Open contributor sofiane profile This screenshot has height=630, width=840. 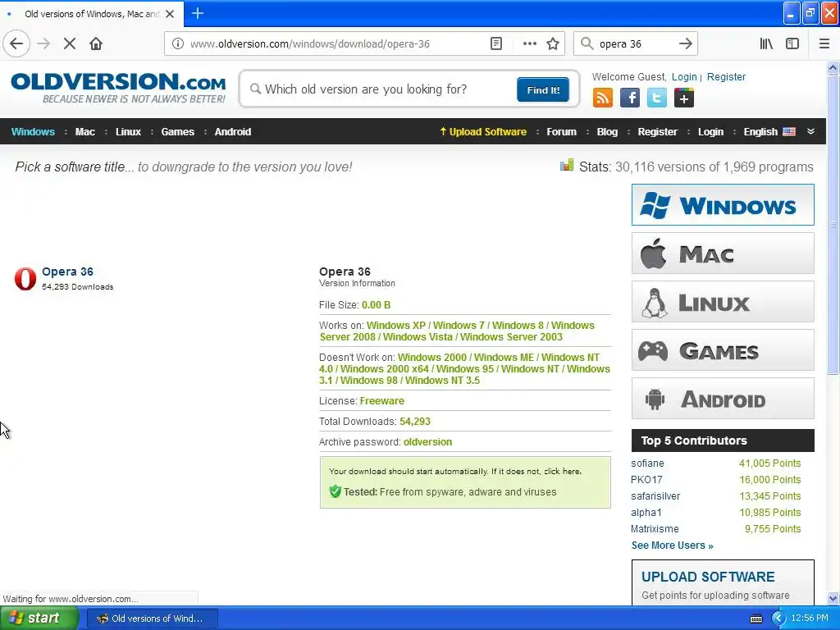point(647,463)
